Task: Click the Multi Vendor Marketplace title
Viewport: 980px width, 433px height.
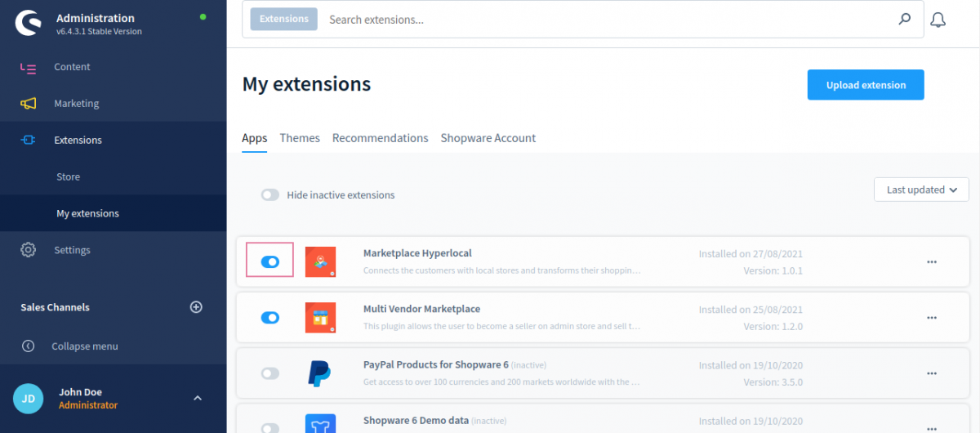Action: click(x=421, y=309)
